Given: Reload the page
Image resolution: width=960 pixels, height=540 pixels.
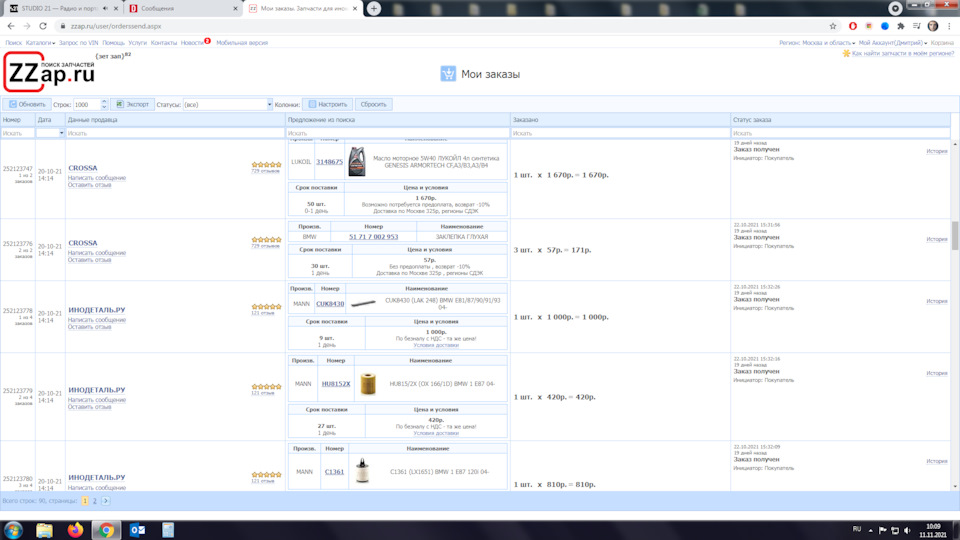Looking at the screenshot, I should pyautogui.click(x=43, y=26).
